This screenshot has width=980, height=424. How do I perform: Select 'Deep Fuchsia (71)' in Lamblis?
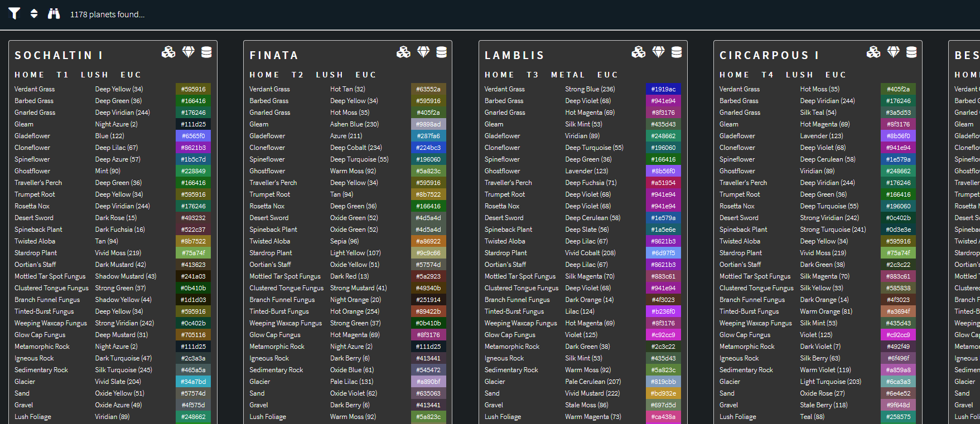591,183
